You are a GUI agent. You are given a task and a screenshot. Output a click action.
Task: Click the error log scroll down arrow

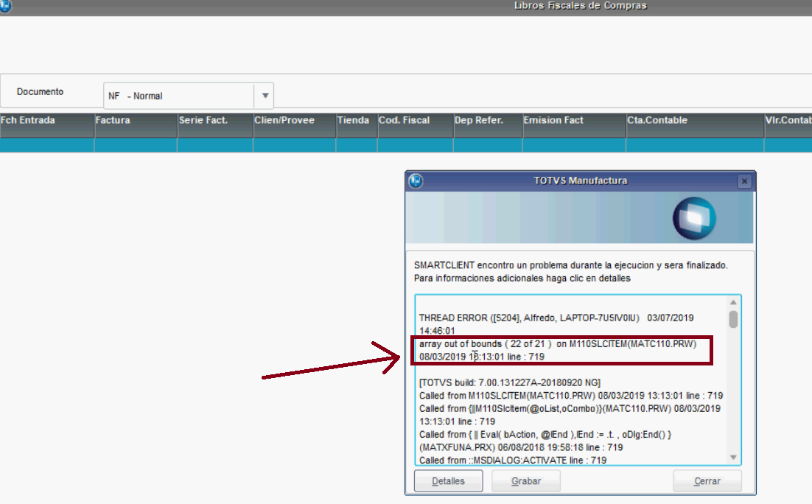(x=733, y=457)
